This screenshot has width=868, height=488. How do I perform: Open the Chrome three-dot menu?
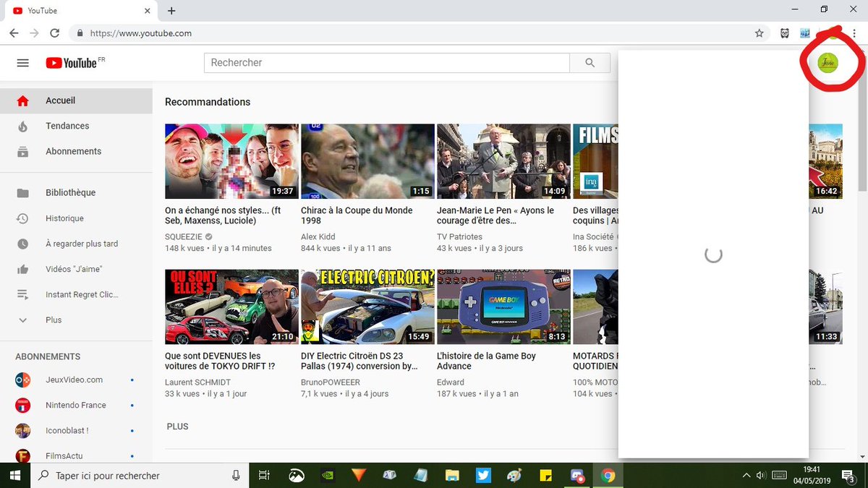(854, 33)
